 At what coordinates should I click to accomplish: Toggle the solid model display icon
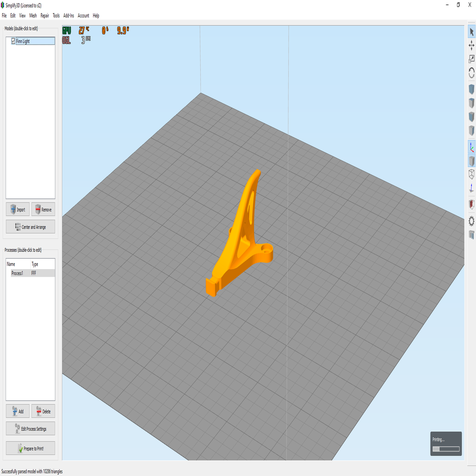(471, 161)
